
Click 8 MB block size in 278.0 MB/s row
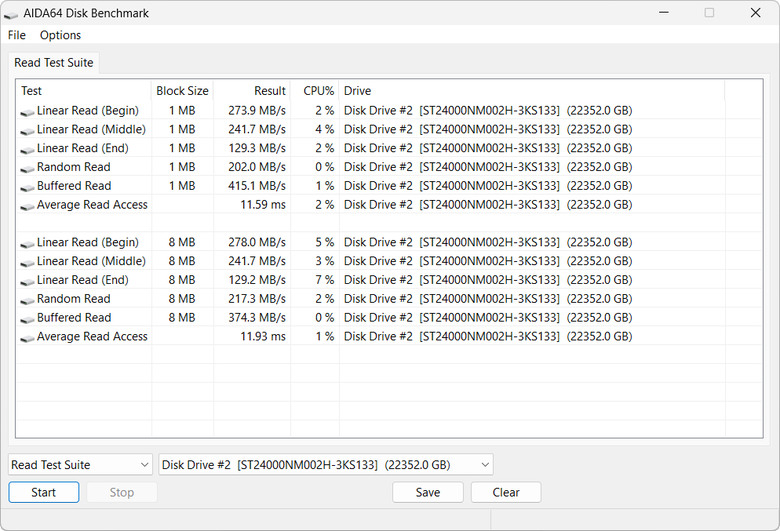[182, 242]
